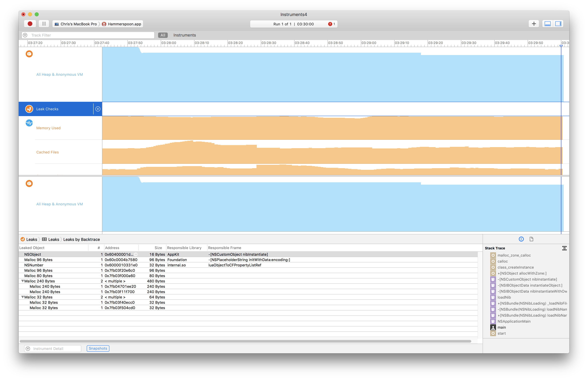The width and height of the screenshot is (588, 380).
Task: Click the Memory Used activity waveform icon
Action: pos(29,123)
